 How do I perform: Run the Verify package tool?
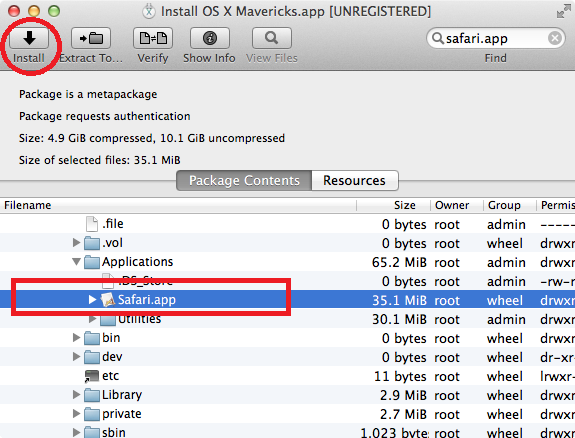point(153,38)
